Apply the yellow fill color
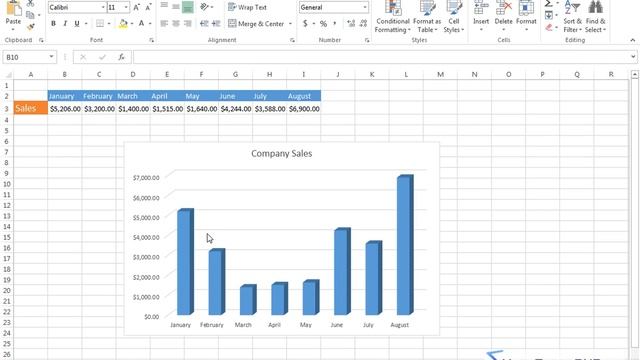 coord(123,24)
